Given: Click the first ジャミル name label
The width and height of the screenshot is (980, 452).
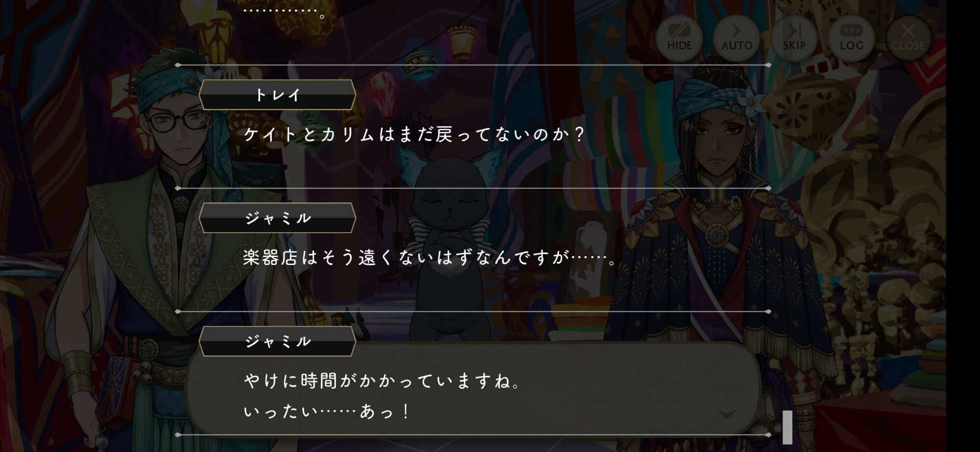Looking at the screenshot, I should (x=277, y=218).
